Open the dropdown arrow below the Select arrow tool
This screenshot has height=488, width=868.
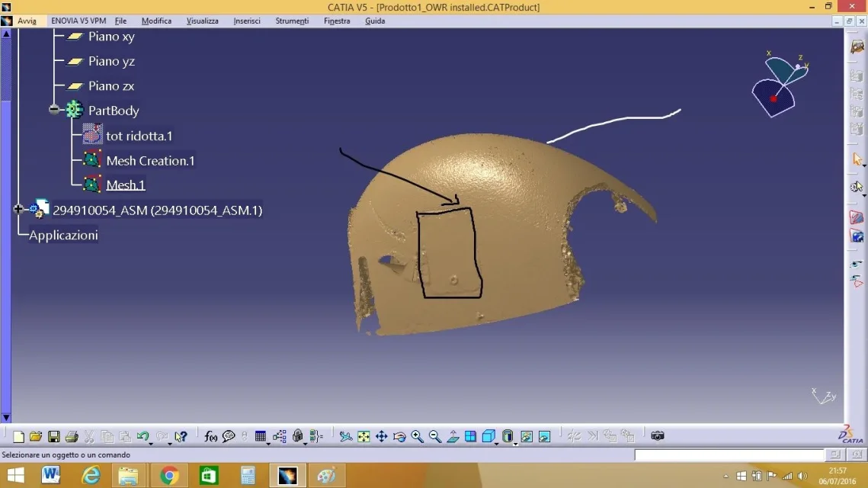(864, 166)
